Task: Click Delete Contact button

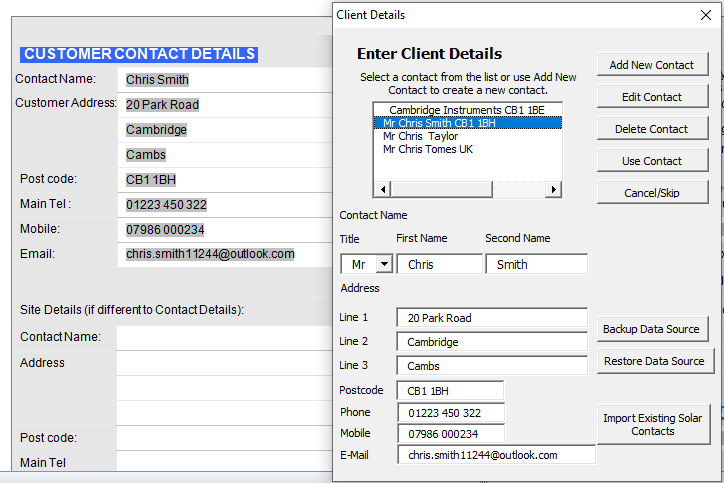Action: coord(651,129)
